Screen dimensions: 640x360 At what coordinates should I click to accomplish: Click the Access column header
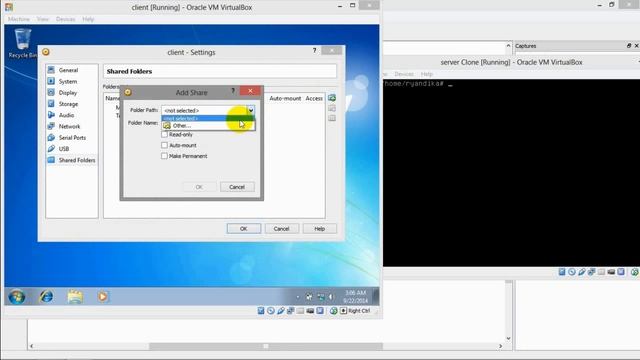click(x=314, y=98)
